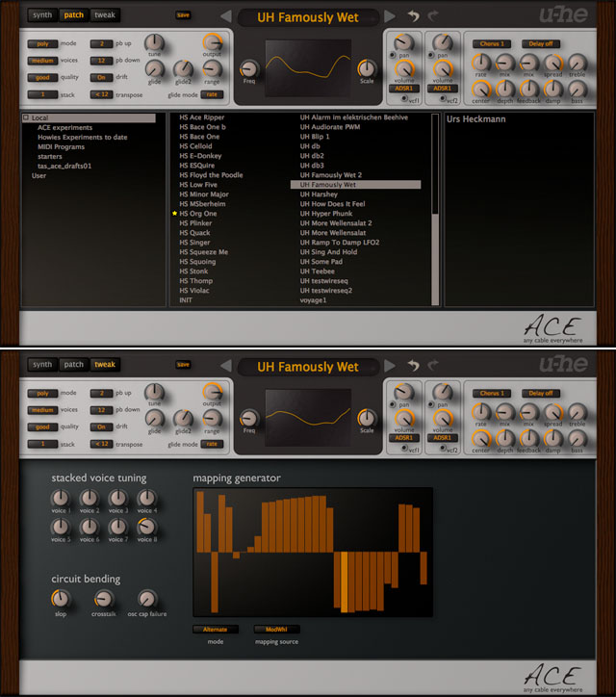The height and width of the screenshot is (697, 616).
Task: Click the tweak tab in tweak view
Action: click(105, 364)
